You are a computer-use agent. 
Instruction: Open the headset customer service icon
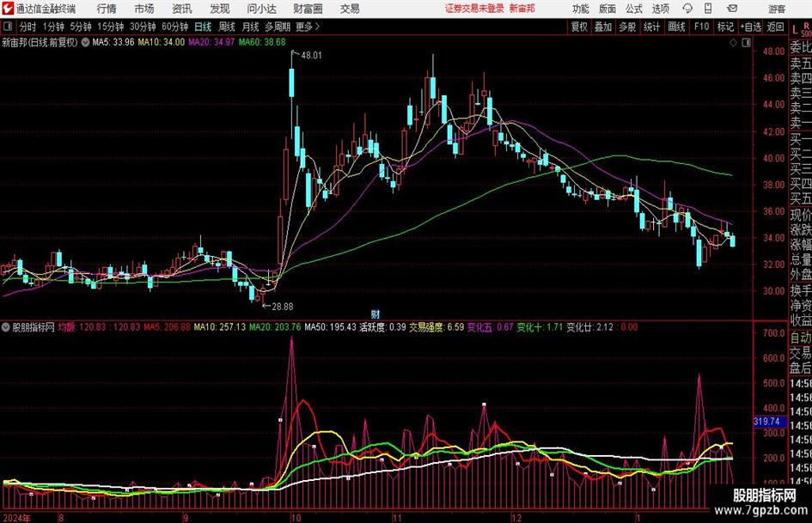click(x=687, y=9)
